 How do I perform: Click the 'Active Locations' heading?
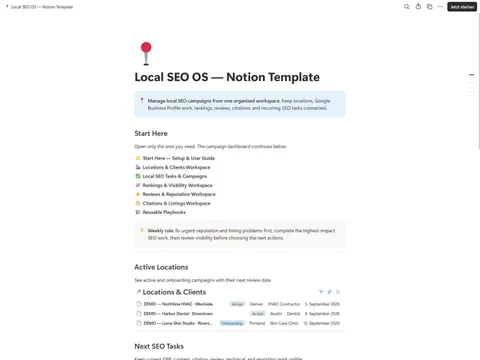pyautogui.click(x=161, y=267)
